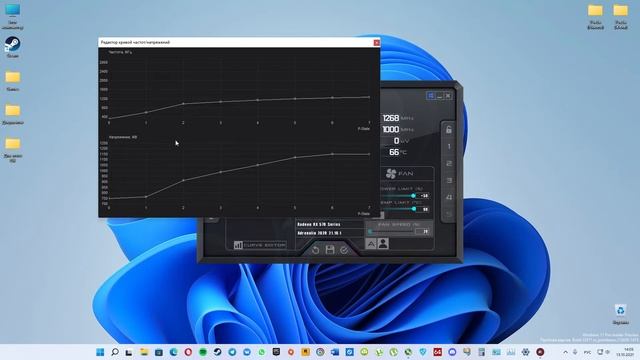Open Microsoft Word from the taskbar
This screenshot has height=360, width=640.
(335, 352)
